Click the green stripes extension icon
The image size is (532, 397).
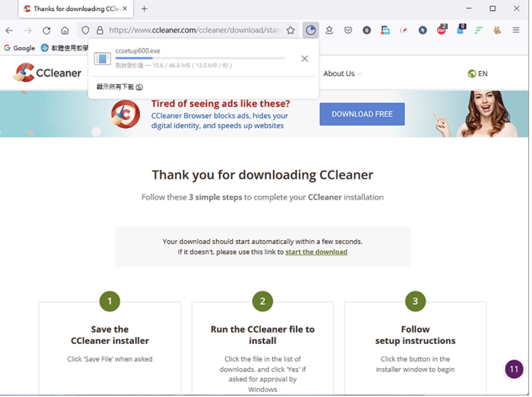[479, 30]
